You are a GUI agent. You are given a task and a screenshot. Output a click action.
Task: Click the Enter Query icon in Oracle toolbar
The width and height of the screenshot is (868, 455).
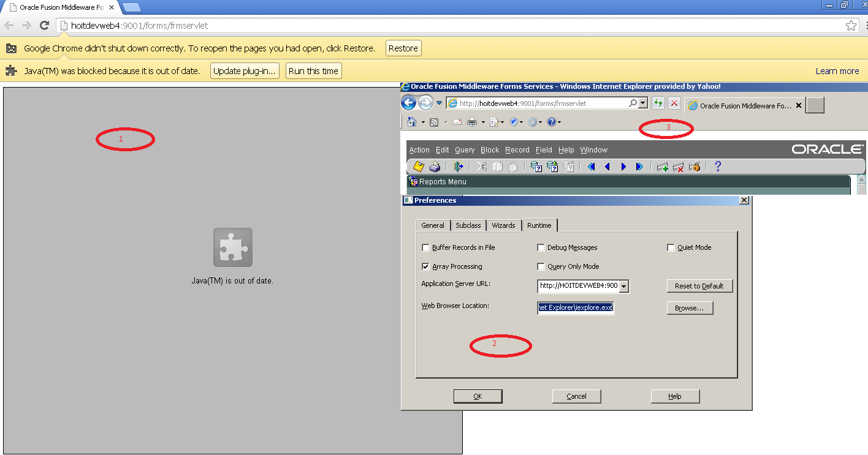pos(536,167)
